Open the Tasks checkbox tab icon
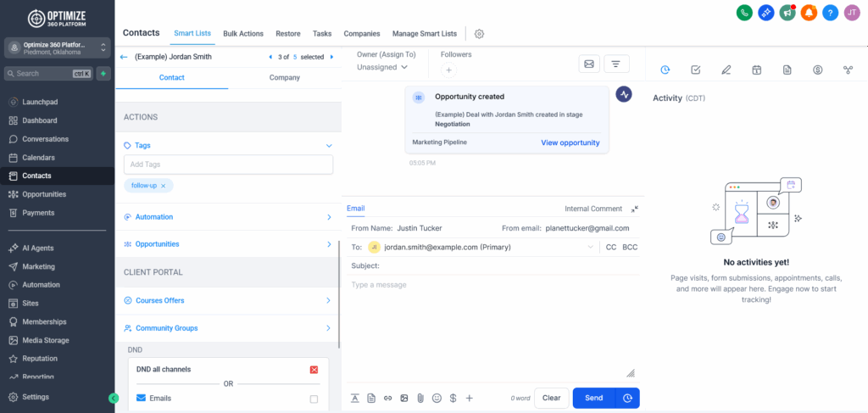The width and height of the screenshot is (868, 413). [x=696, y=70]
